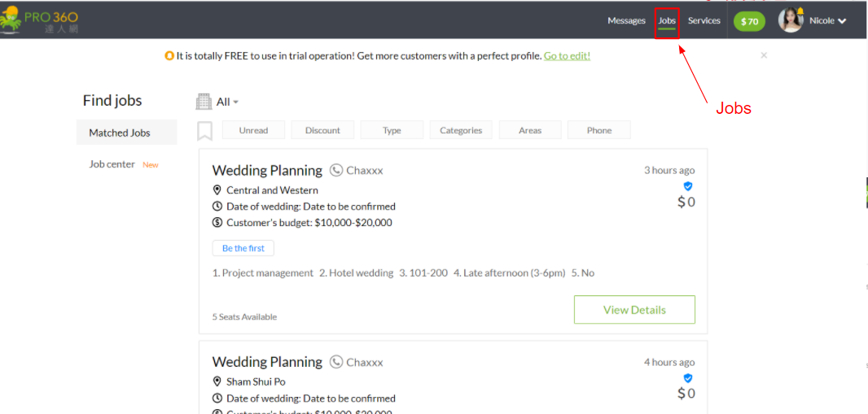The height and width of the screenshot is (414, 868).
Task: Toggle the Unread filter
Action: click(x=253, y=130)
